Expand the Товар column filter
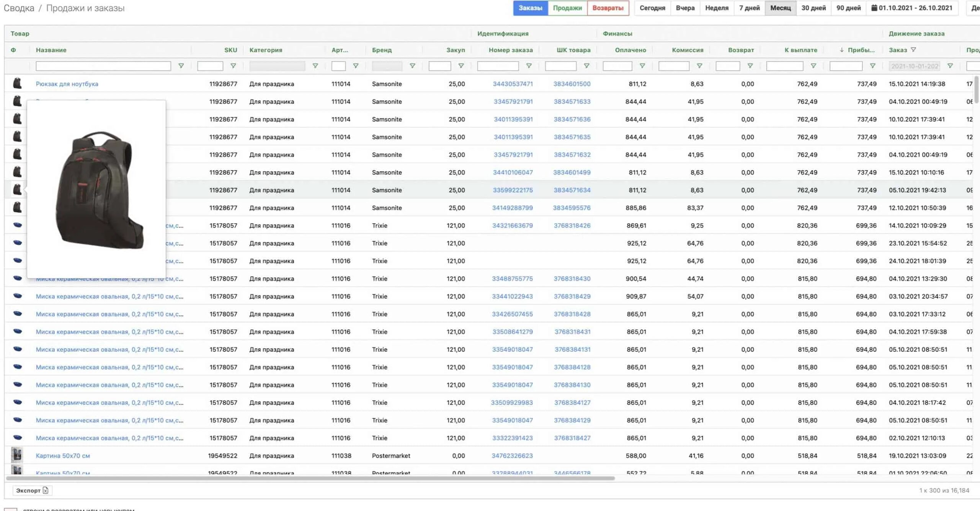Screen dimensions: 980x511 coord(181,65)
